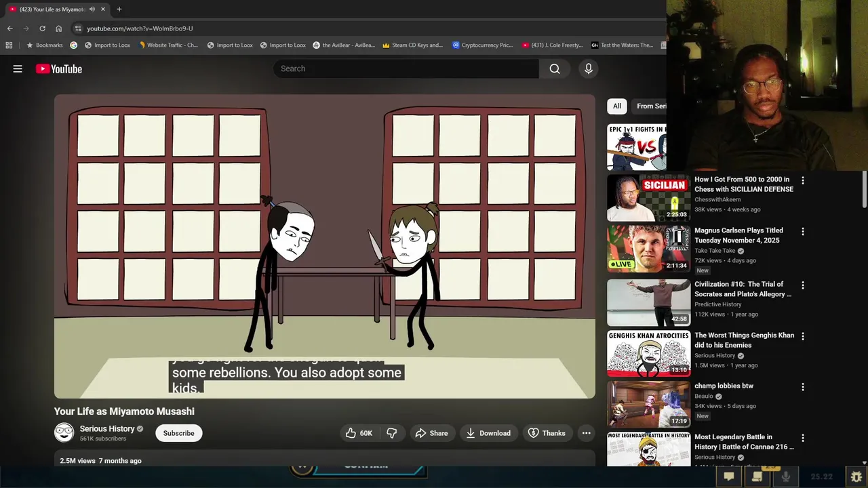Send Thanks to the creator

tap(547, 433)
